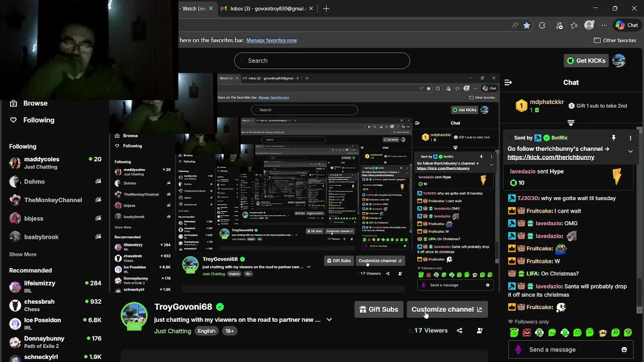Image resolution: width=644 pixels, height=362 pixels.
Task: Open the Other favorites folder
Action: (x=615, y=40)
